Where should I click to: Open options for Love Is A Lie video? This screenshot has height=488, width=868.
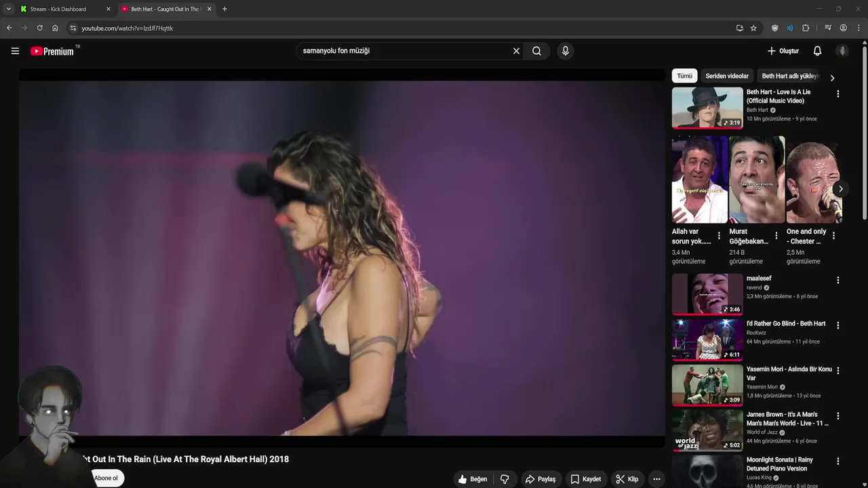837,94
